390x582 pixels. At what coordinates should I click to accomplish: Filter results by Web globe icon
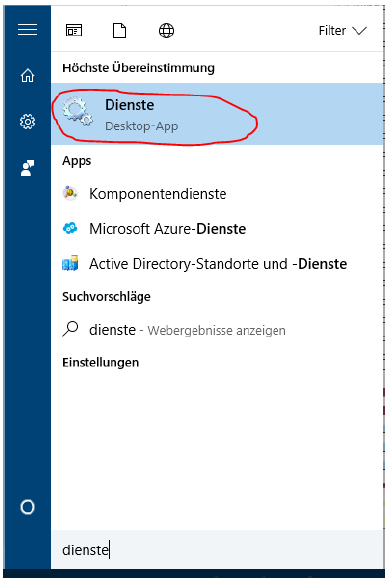[166, 30]
